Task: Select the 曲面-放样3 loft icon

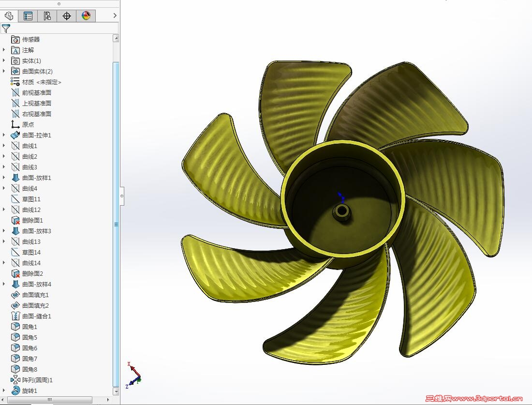Action: click(x=15, y=231)
